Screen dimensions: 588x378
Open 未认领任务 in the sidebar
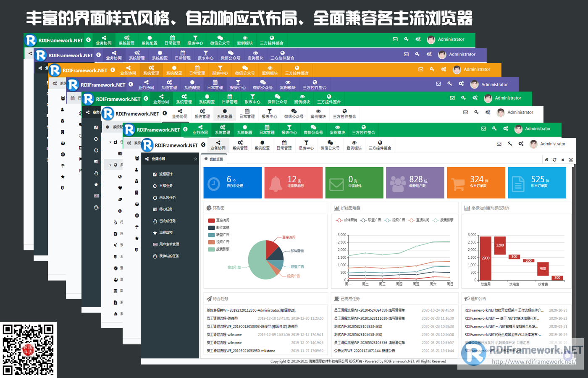[x=167, y=197]
